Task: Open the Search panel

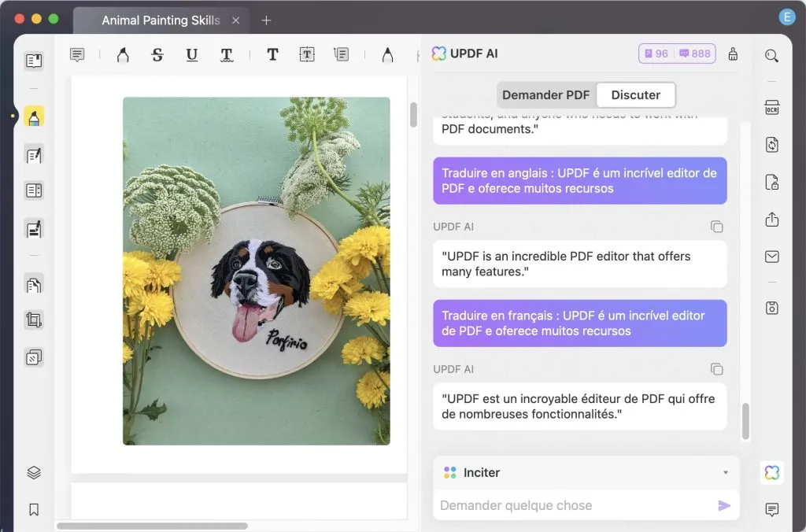Action: [772, 55]
